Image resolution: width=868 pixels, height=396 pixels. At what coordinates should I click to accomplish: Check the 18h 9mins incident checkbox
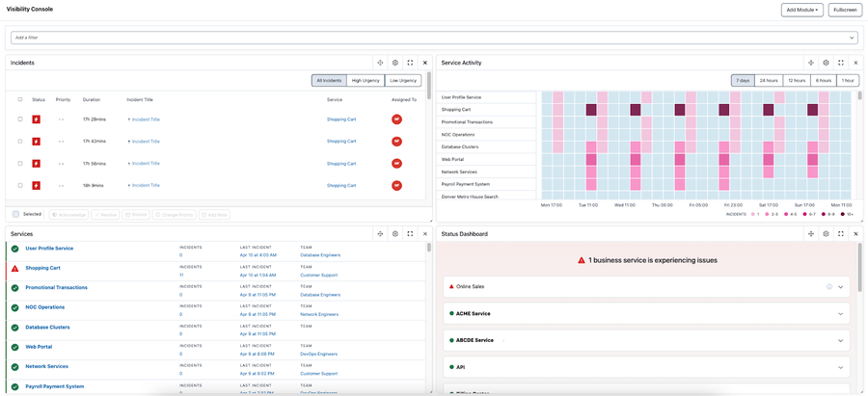[x=20, y=185]
